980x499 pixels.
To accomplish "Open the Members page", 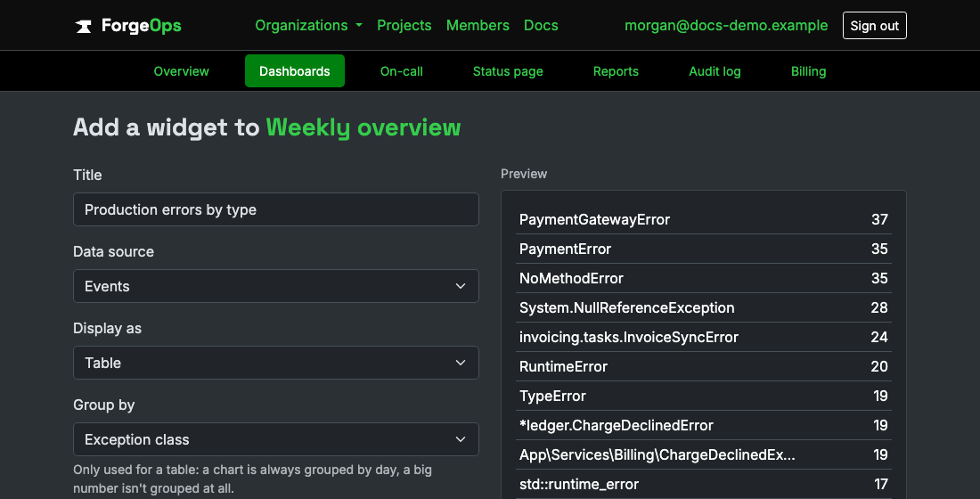I will click(x=478, y=26).
